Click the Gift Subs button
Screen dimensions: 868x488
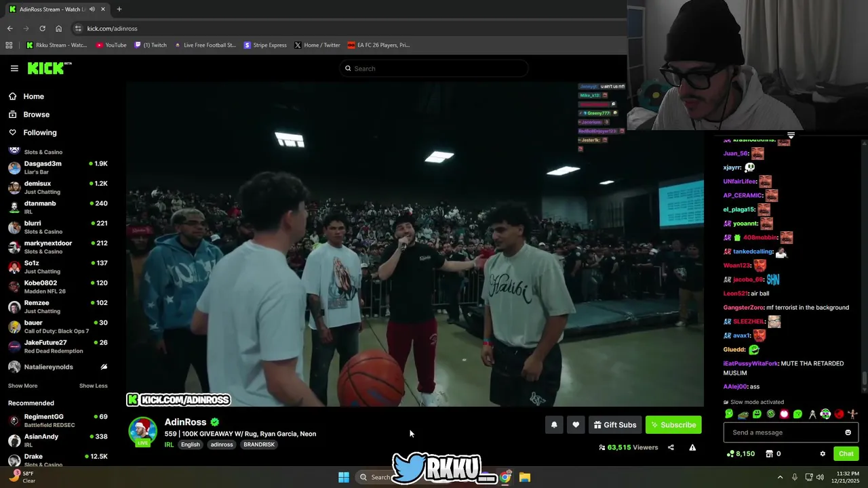pyautogui.click(x=615, y=425)
